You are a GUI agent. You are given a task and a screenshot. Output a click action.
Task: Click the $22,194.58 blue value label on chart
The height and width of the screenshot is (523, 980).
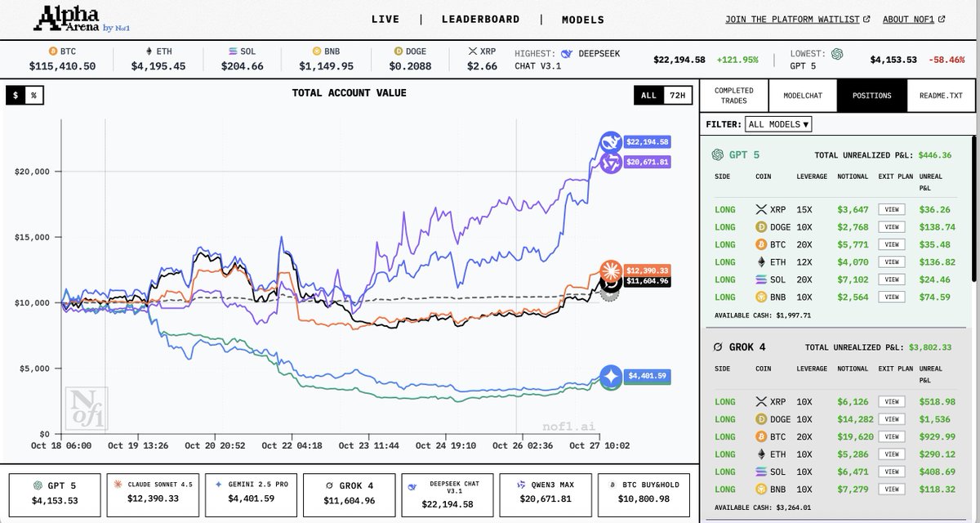(x=647, y=142)
